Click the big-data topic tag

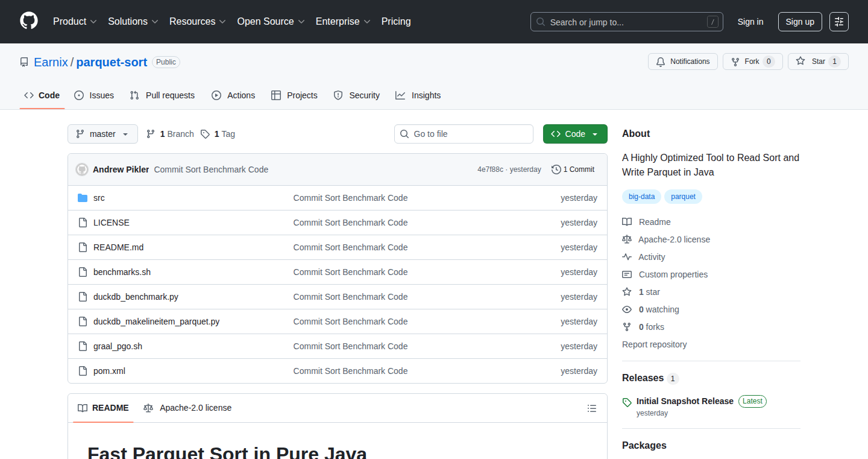point(642,197)
